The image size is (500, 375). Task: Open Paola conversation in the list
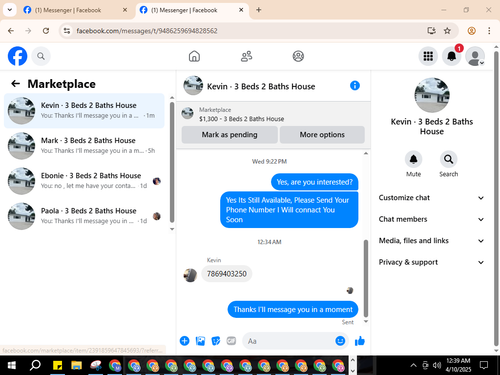84,216
